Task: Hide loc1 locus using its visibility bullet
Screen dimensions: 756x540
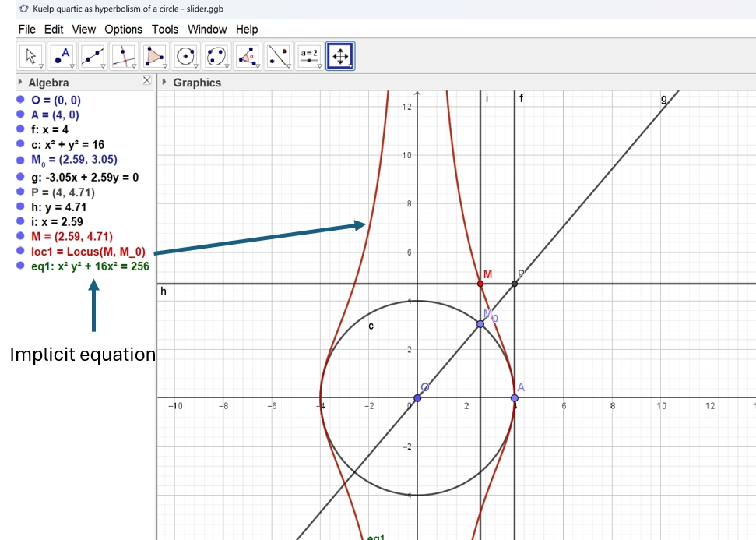Action: (x=21, y=252)
